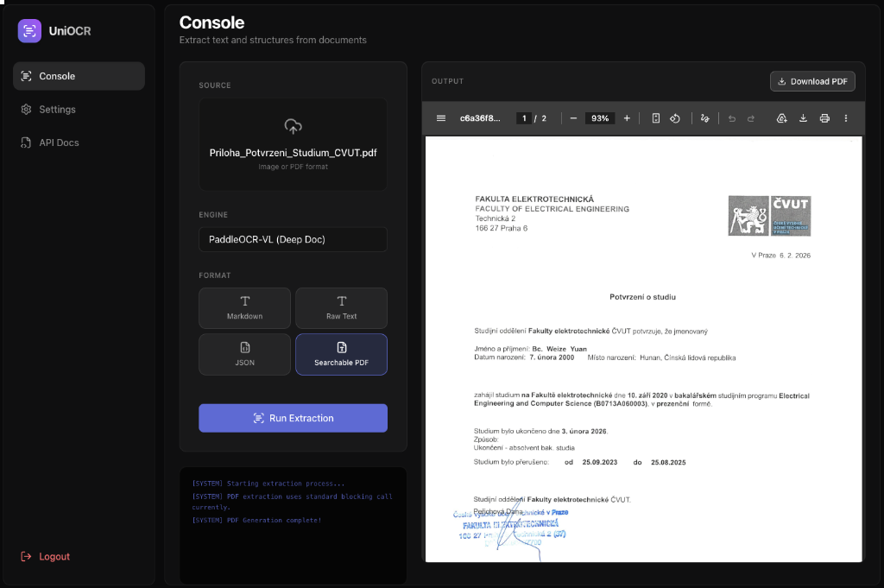Click the Priloha_Potvrzeni_Studium_CVUT.pdf file name
This screenshot has width=884, height=588.
294,153
